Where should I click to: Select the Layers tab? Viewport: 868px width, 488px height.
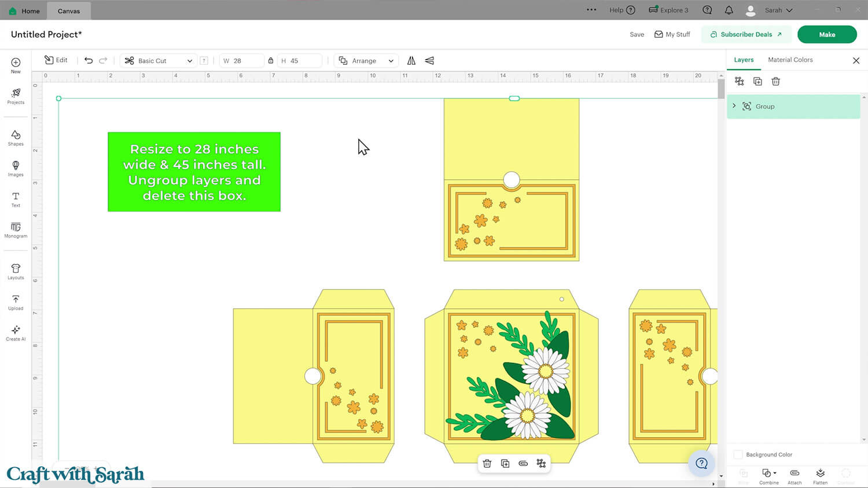744,60
